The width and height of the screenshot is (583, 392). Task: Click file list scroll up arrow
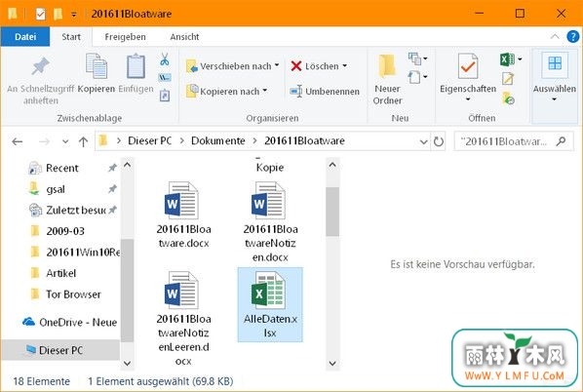click(x=332, y=165)
